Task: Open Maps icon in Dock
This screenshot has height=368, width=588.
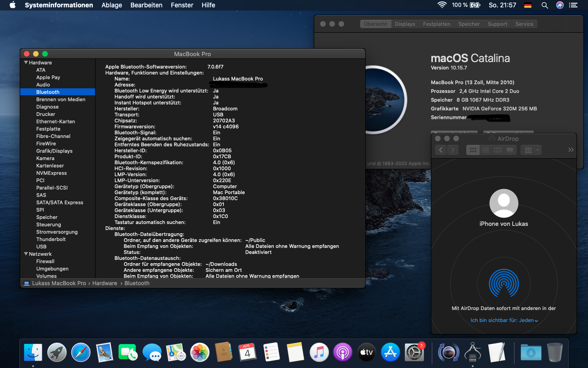Action: 176,352
